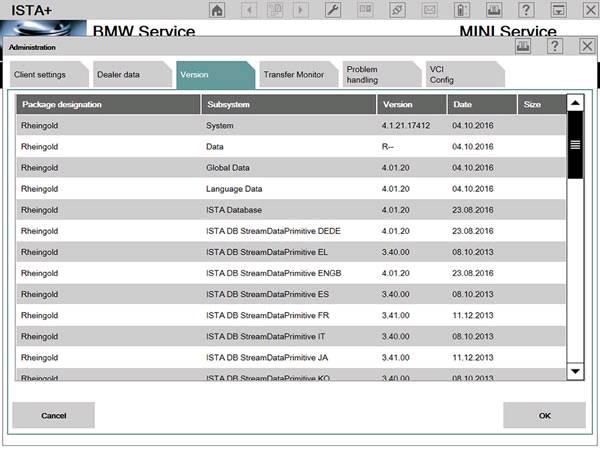This screenshot has height=450, width=600.
Task: Click the black scrollbar thumb
Action: pyautogui.click(x=575, y=145)
